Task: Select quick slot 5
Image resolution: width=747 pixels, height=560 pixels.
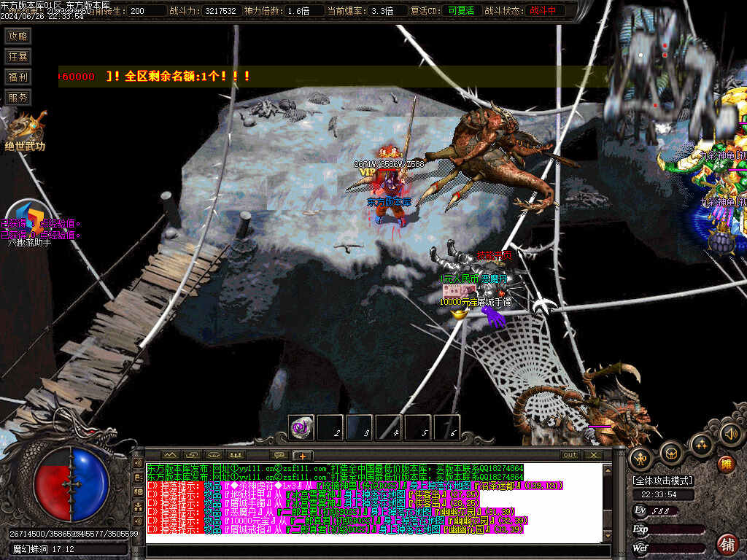Action: [x=418, y=427]
